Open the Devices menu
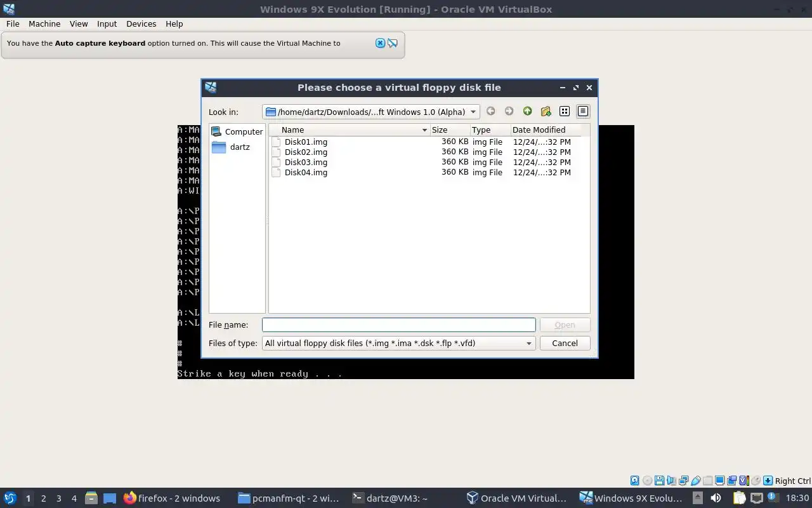Screen dimensions: 812x508 tap(141, 23)
